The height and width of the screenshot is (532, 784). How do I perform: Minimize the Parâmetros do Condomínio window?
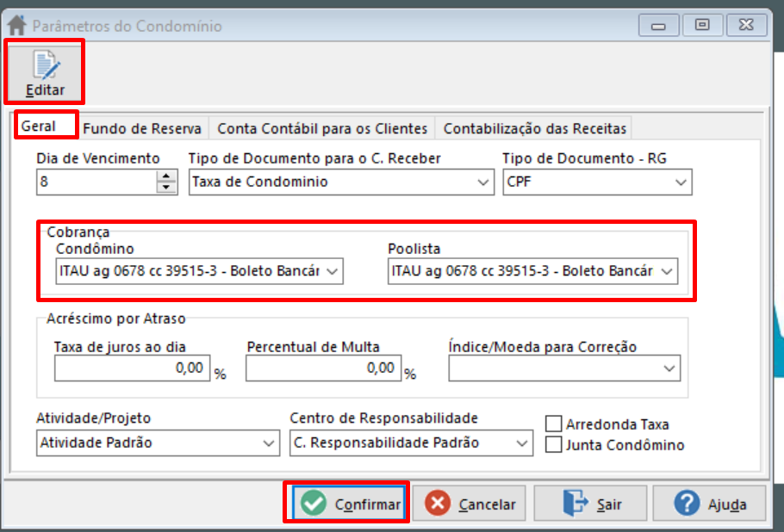658,25
